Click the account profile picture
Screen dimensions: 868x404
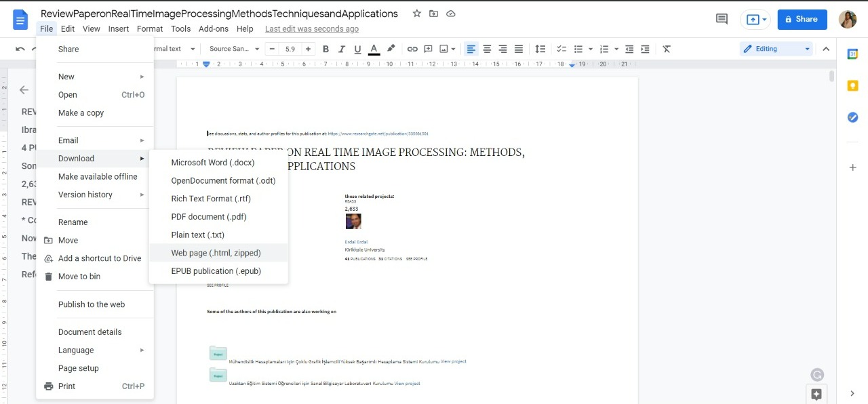point(848,20)
